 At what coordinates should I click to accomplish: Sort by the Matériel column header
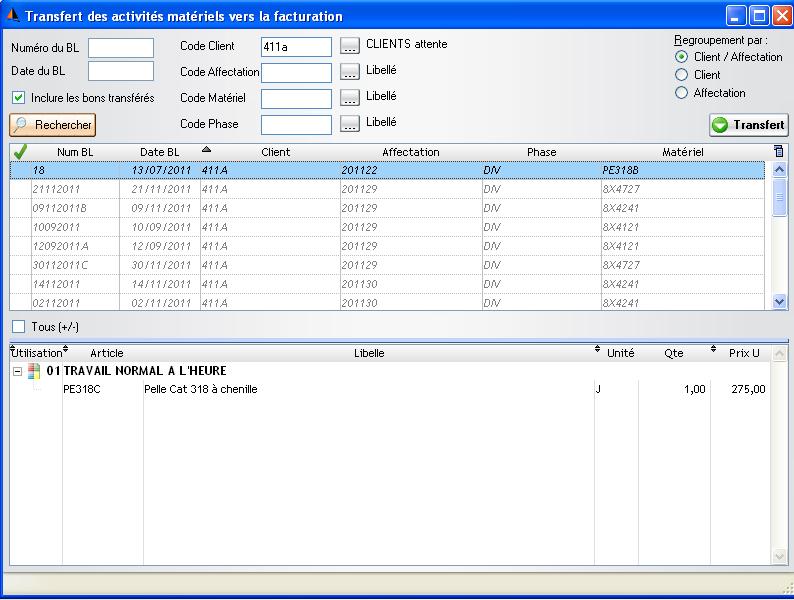[683, 152]
